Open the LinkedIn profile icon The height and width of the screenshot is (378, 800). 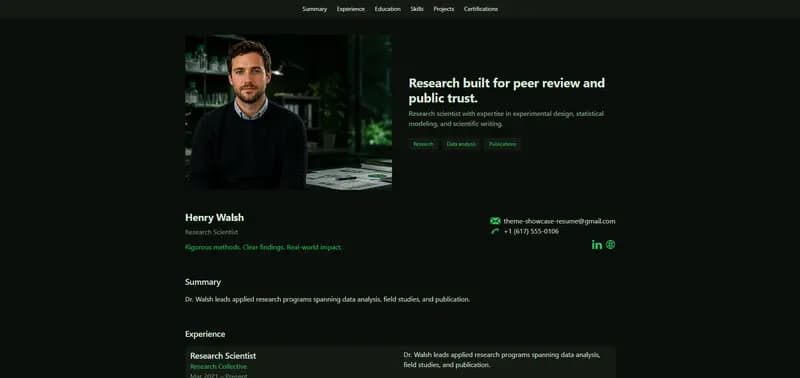tap(596, 244)
